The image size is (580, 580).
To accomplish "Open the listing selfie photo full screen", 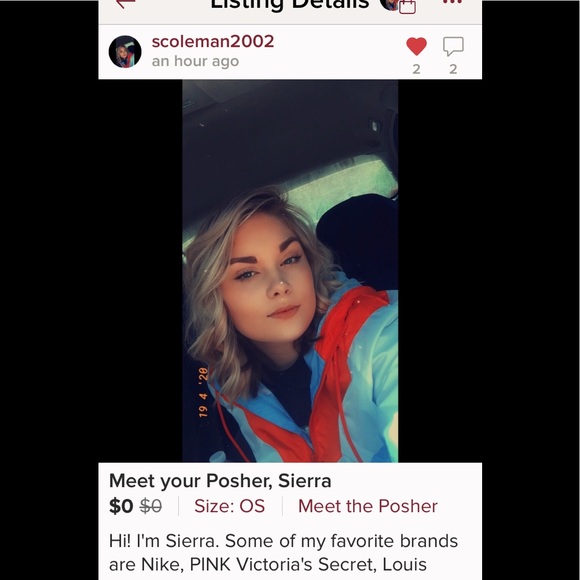I will [x=290, y=271].
